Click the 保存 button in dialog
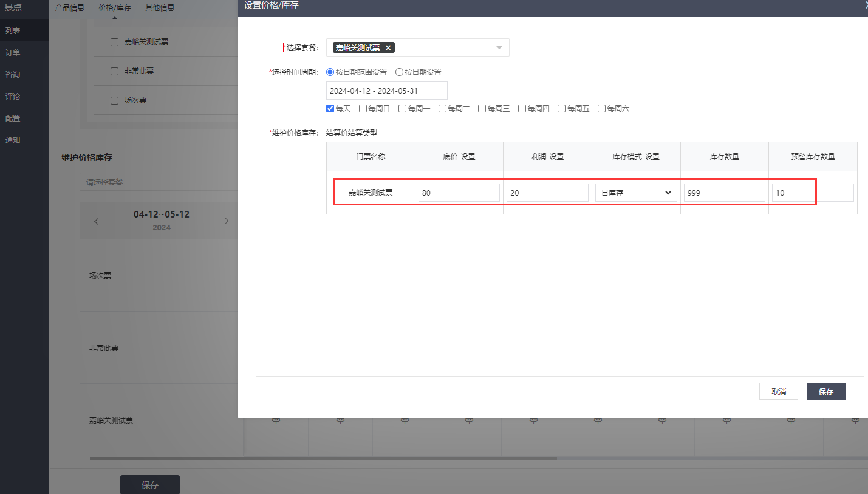The width and height of the screenshot is (868, 494). pos(825,391)
